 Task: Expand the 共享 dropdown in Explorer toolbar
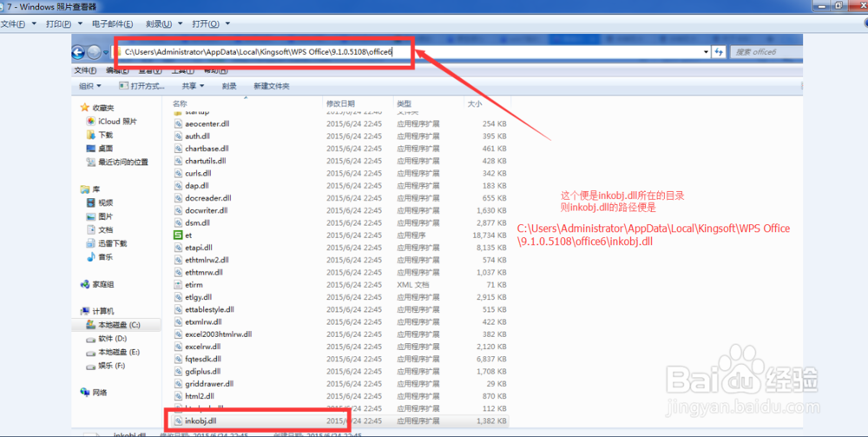click(194, 86)
